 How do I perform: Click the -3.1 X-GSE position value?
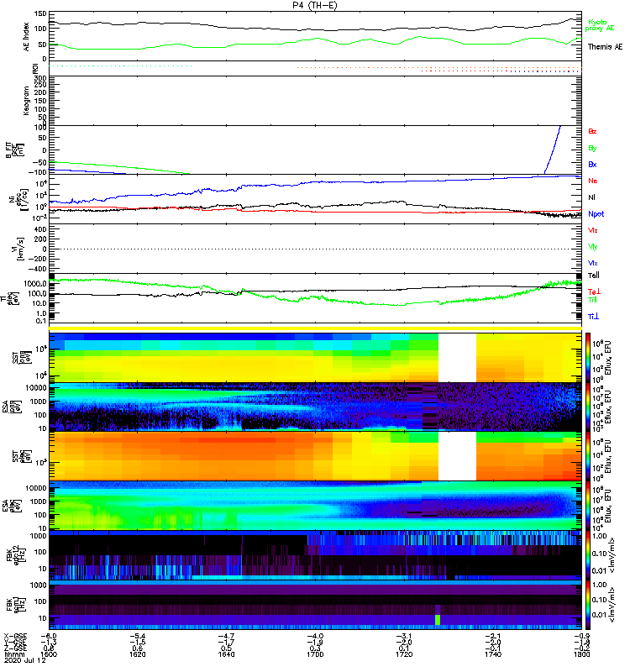[404, 636]
